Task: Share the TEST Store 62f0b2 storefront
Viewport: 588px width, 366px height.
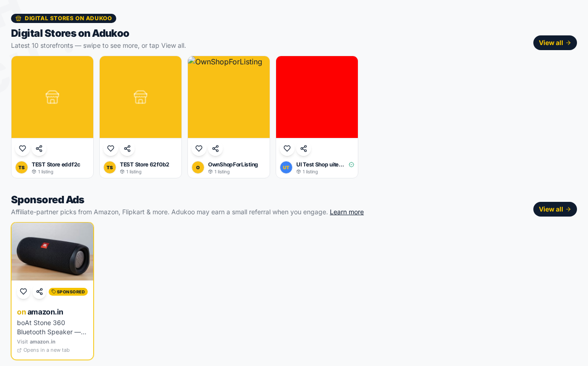Action: 127,149
